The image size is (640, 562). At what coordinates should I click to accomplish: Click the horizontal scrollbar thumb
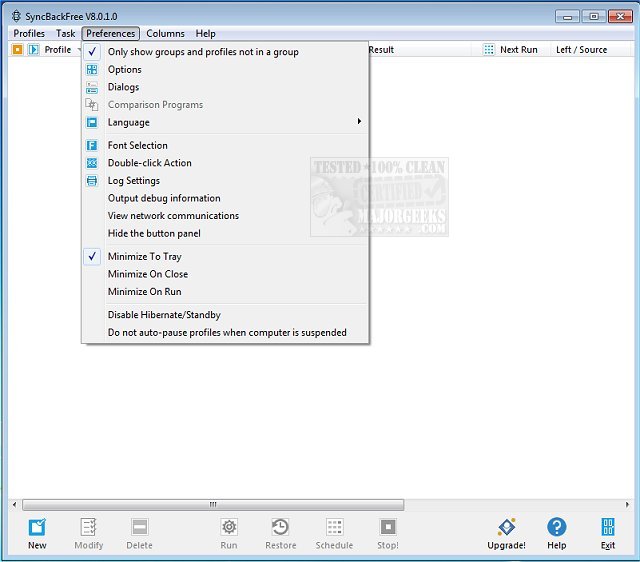pos(213,505)
